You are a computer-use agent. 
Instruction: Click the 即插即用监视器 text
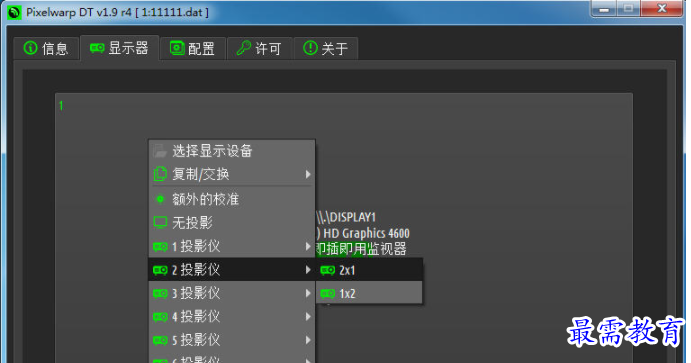coord(361,249)
